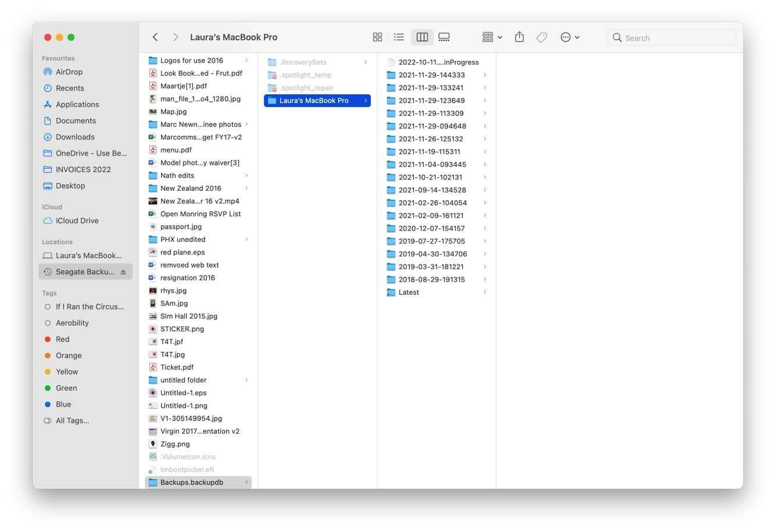Click the All Tags link

click(72, 420)
